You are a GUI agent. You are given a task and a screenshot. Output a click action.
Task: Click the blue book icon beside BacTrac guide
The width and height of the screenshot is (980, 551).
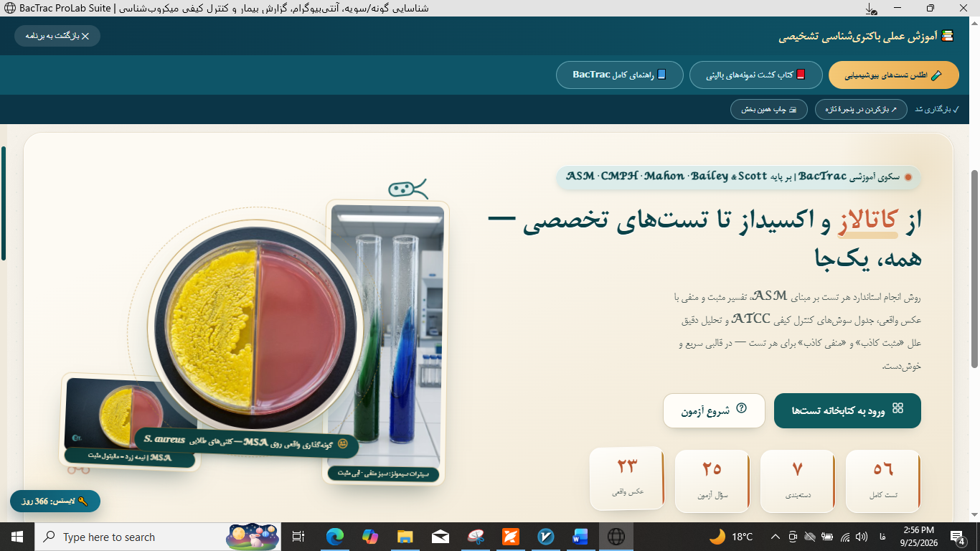661,75
